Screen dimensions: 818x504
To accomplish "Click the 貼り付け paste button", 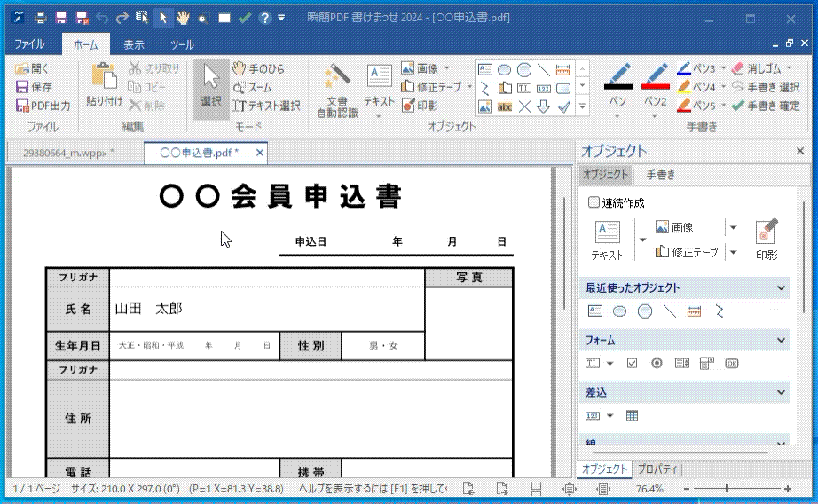I will click(105, 85).
